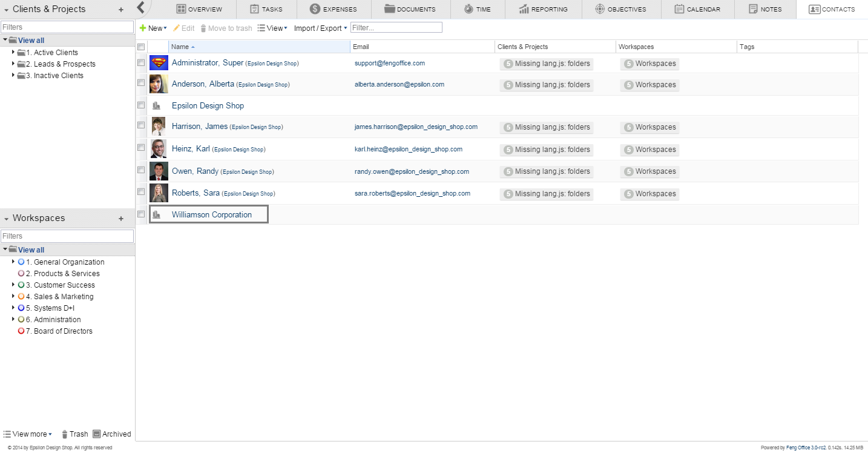
Task: Select all contacts with header checkbox
Action: point(141,47)
